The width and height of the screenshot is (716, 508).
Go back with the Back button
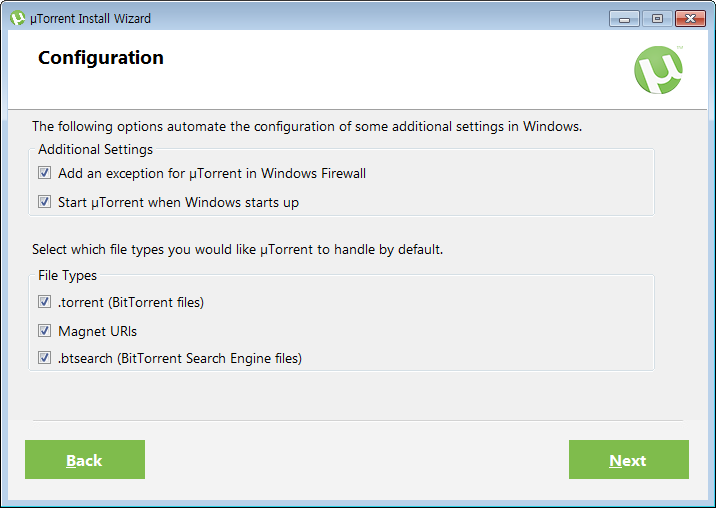(85, 460)
